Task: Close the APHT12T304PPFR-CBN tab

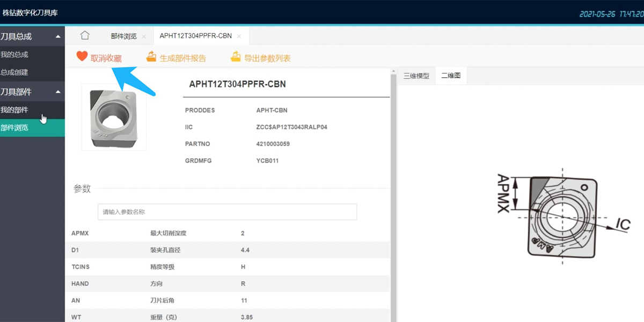Action: click(239, 35)
